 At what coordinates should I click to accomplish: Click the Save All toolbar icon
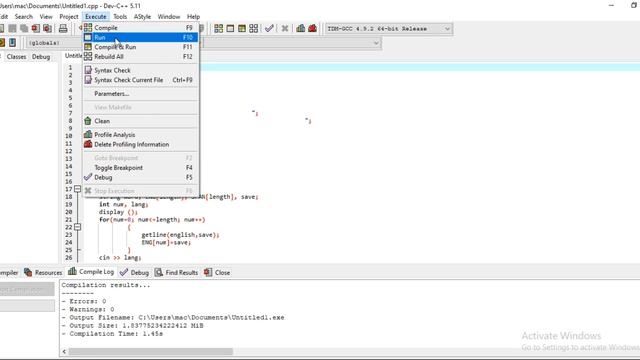point(24,28)
